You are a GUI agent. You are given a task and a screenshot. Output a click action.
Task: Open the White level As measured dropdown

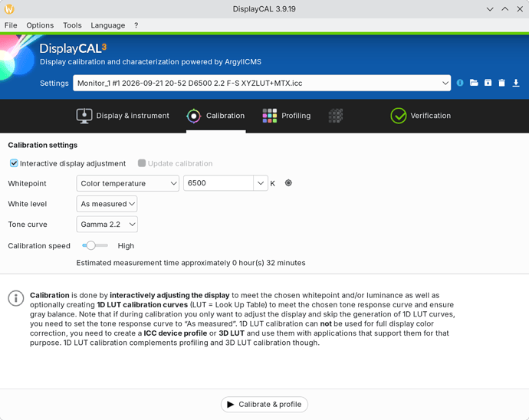click(107, 204)
